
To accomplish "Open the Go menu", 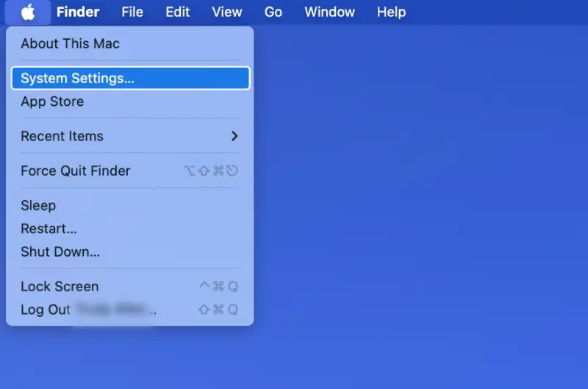I will (x=273, y=12).
